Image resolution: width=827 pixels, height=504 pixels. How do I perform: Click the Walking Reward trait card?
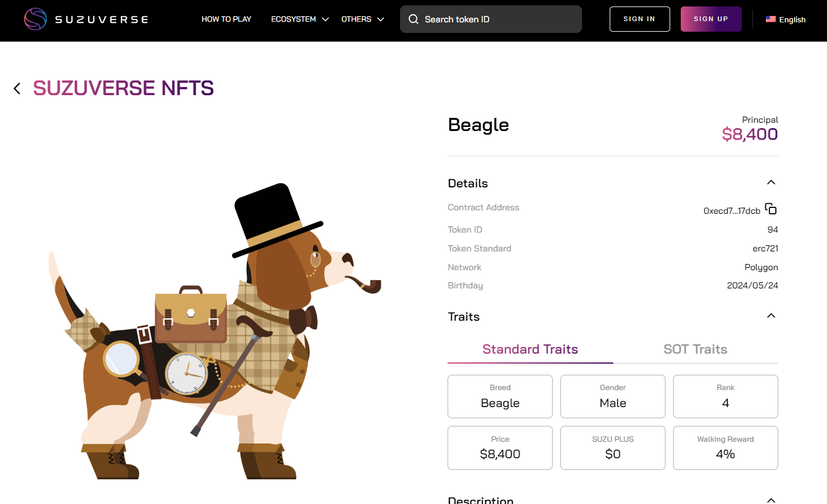click(x=725, y=448)
